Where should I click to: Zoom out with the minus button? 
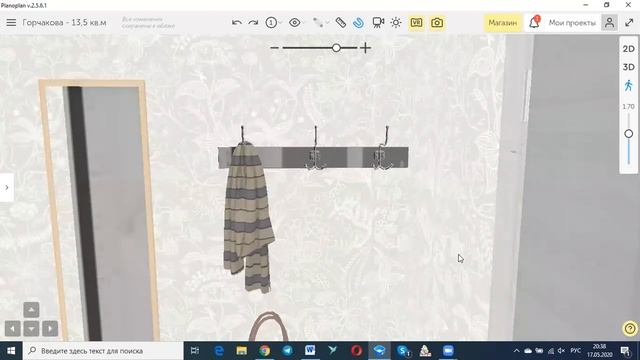[274, 48]
